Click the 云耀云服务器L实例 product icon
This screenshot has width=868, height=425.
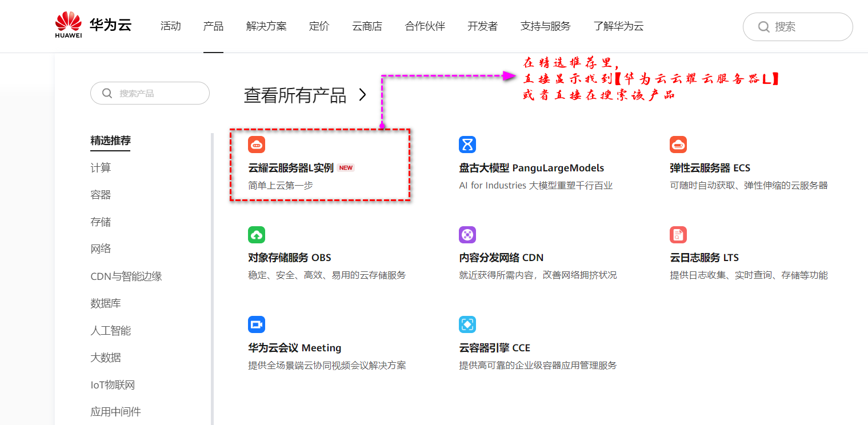click(257, 145)
